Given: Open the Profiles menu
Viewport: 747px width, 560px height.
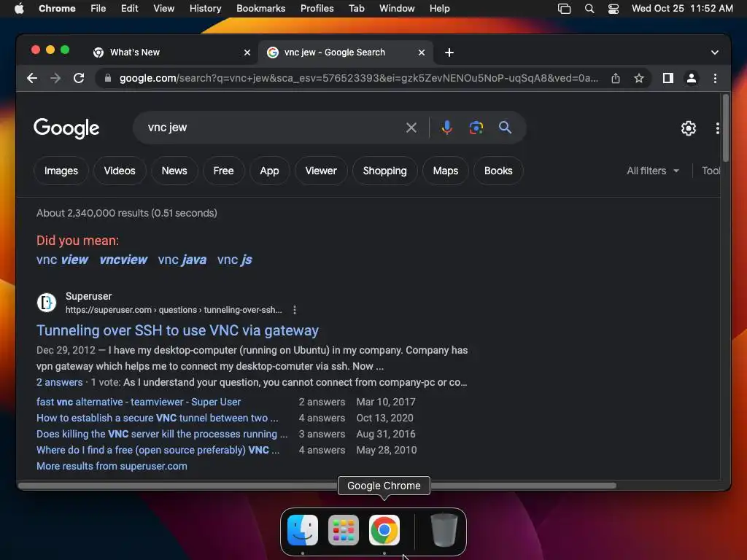Looking at the screenshot, I should [x=317, y=9].
